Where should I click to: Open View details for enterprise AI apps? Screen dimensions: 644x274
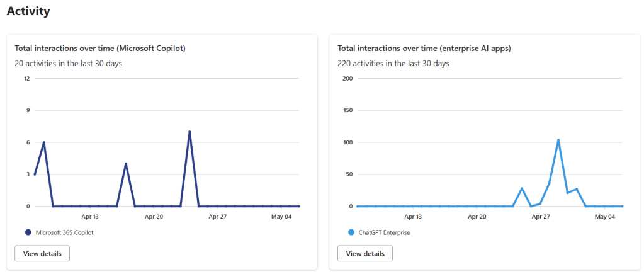(x=365, y=253)
